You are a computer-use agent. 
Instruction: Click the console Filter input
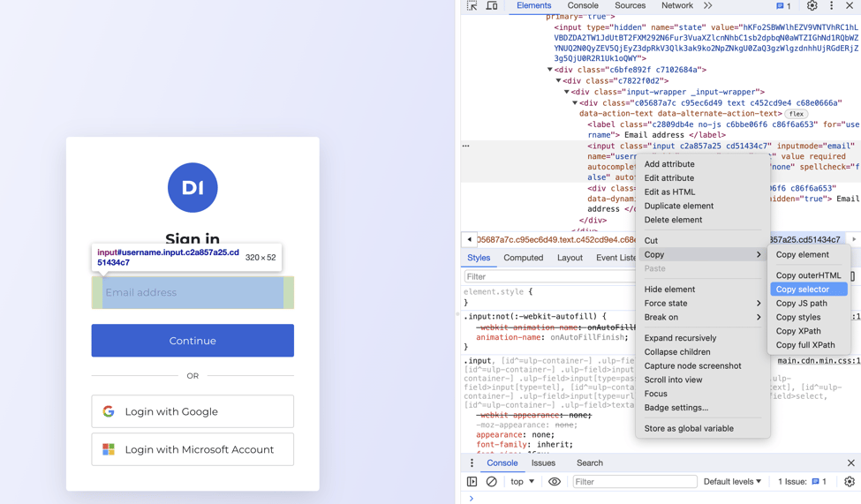click(635, 481)
